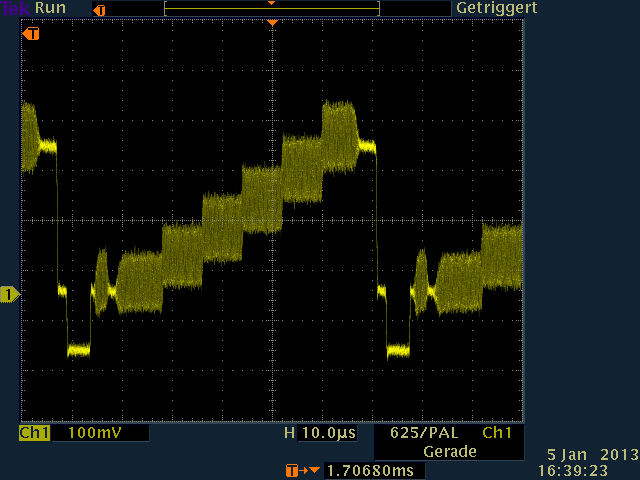Select the channel 1 ground reference marker
The height and width of the screenshot is (480, 640).
(10, 294)
